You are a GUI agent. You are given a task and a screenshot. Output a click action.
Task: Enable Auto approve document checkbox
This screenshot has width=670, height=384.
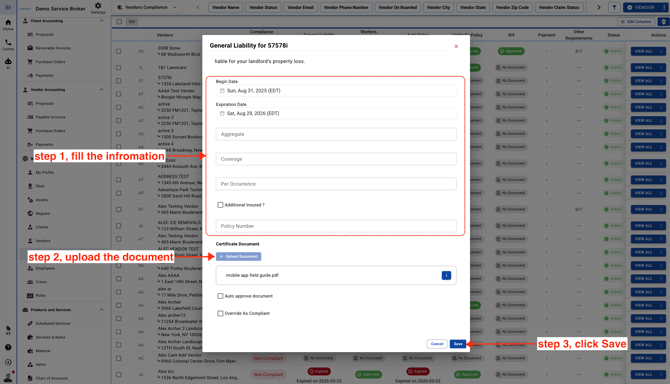click(x=220, y=296)
